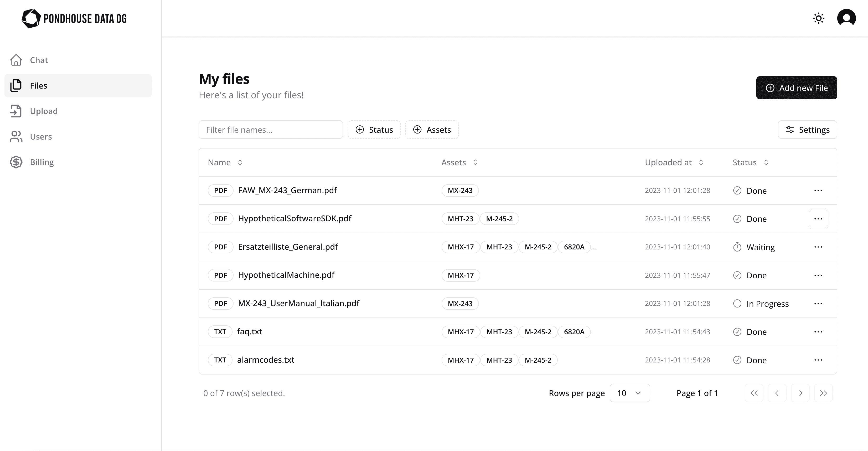
Task: Select the Files menu item
Action: [x=78, y=85]
